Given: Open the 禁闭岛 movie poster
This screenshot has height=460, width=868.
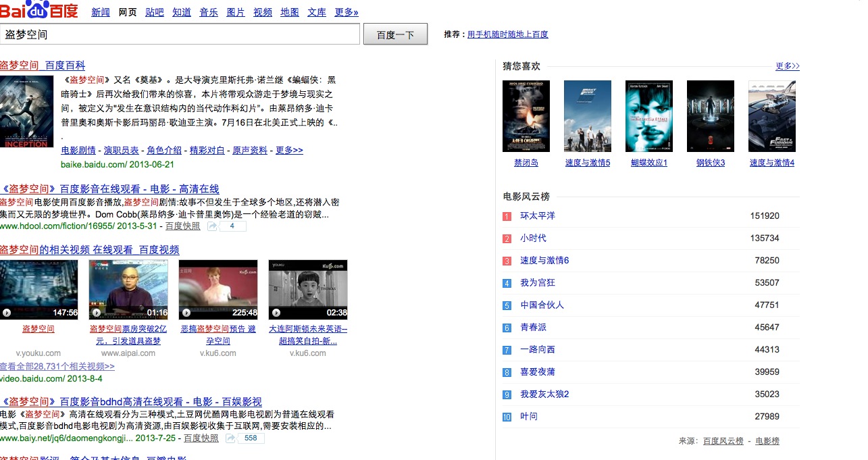Looking at the screenshot, I should point(526,116).
